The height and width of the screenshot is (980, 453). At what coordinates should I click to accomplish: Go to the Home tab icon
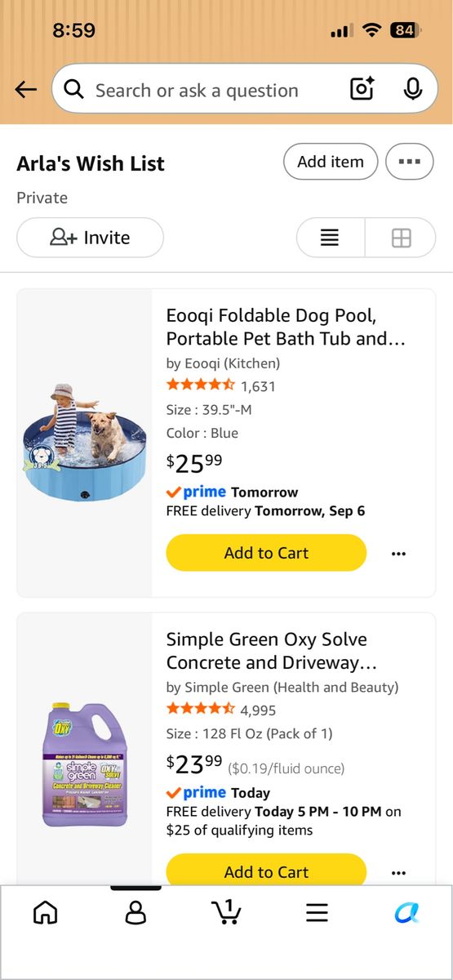(x=46, y=912)
